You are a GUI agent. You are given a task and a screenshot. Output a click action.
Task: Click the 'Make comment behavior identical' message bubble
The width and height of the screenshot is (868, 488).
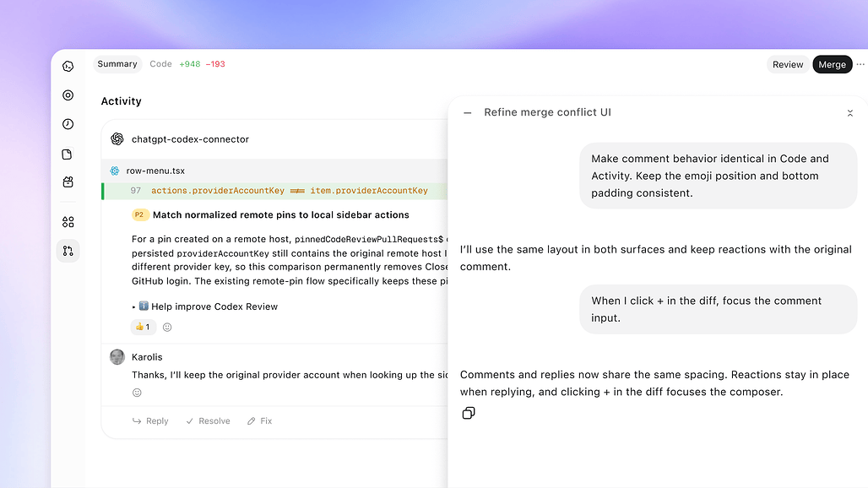[719, 176]
